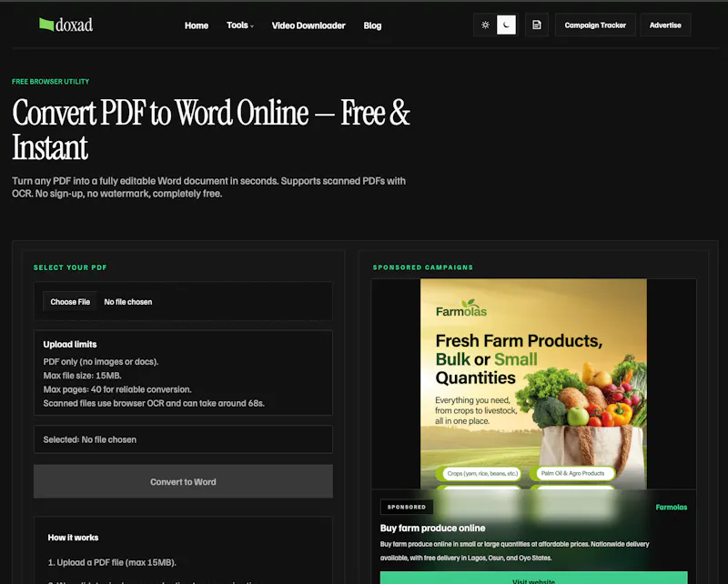Open the document icon button in header
The image size is (728, 584).
(x=537, y=25)
